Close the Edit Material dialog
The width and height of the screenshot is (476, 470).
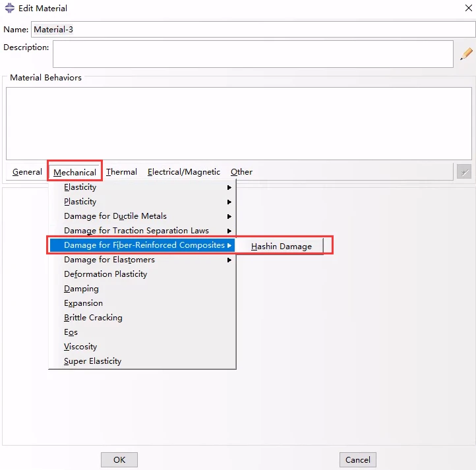(468, 8)
